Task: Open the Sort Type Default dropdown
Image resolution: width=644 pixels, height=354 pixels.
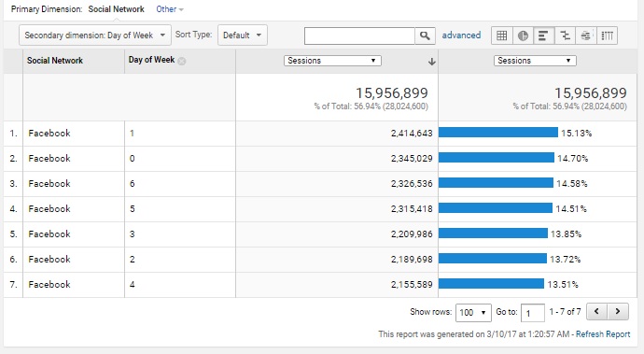Action: [x=243, y=35]
